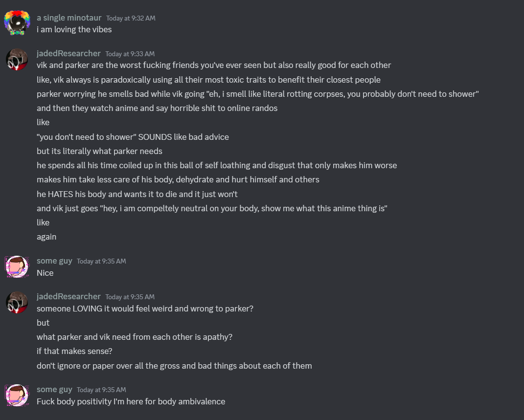
Task: Click the "Today at 9:33 AM" timestamp
Action: 130,54
